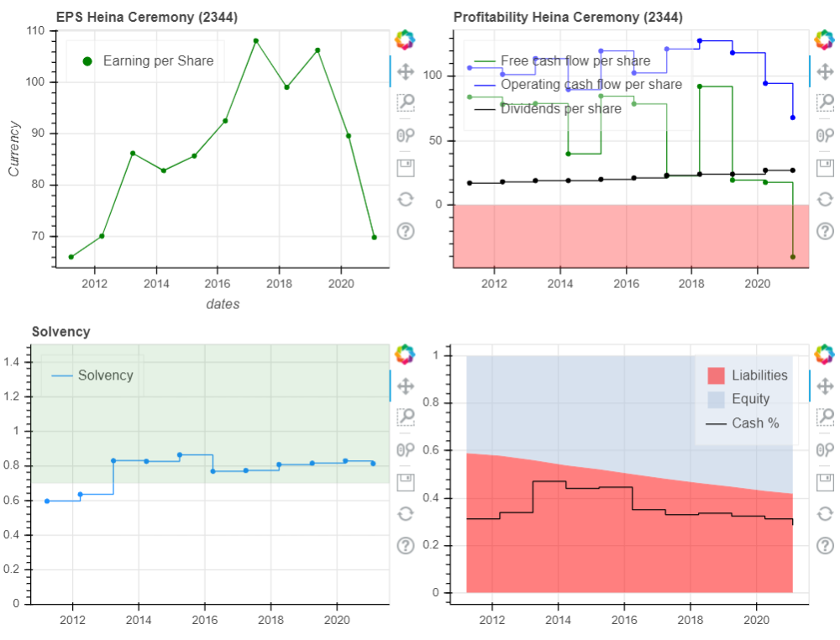Viewport: 840px width, 640px height.
Task: Click the red Liabilities legend swatch
Action: 716,375
